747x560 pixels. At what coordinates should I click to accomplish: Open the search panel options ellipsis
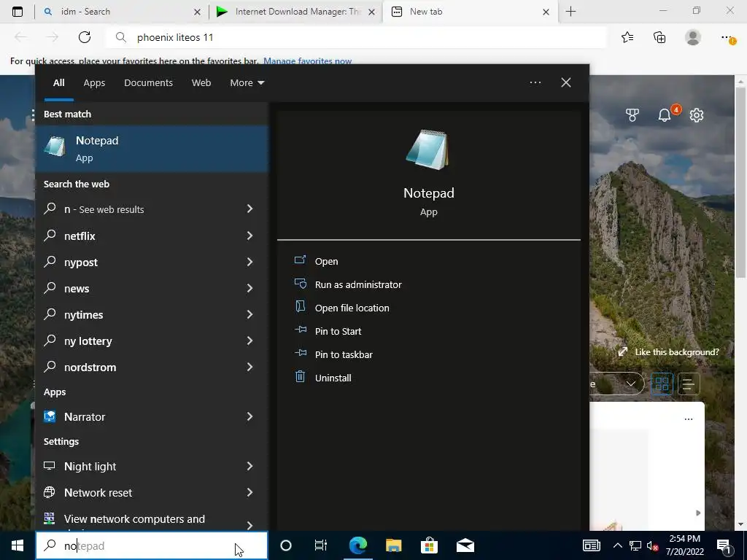(535, 82)
